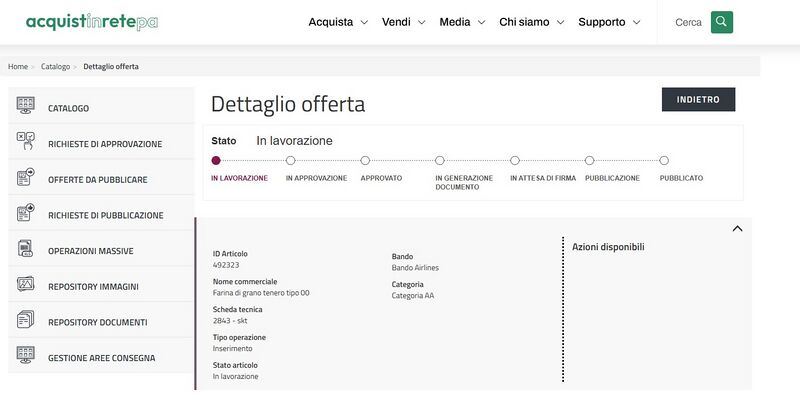Click the '2843 - skt' value
This screenshot has width=800, height=404.
[230, 320]
